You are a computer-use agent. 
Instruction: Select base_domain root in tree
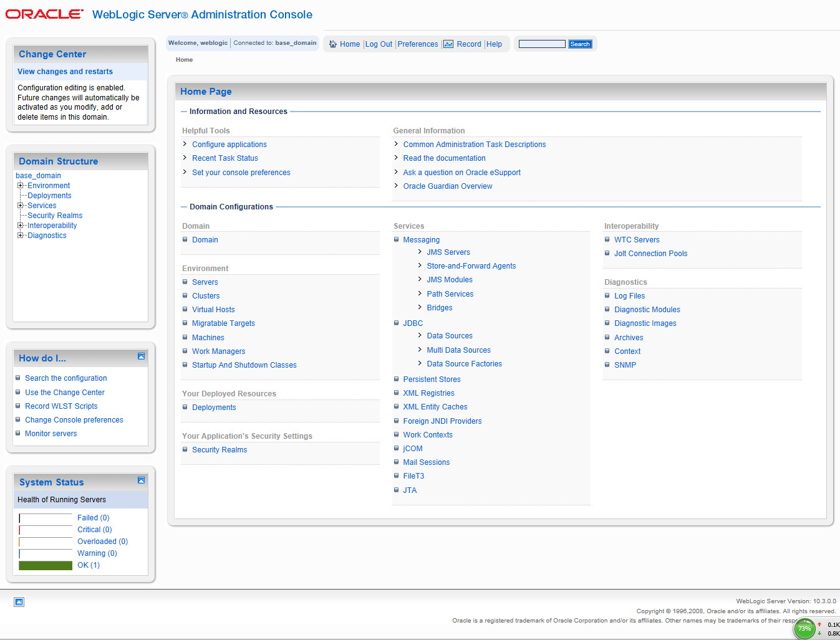(x=38, y=176)
